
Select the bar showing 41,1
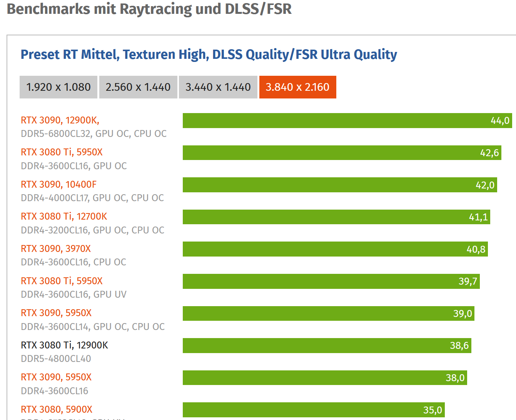(336, 217)
